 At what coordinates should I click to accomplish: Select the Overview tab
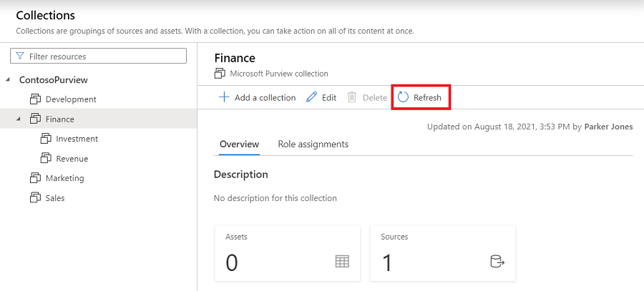pos(239,144)
